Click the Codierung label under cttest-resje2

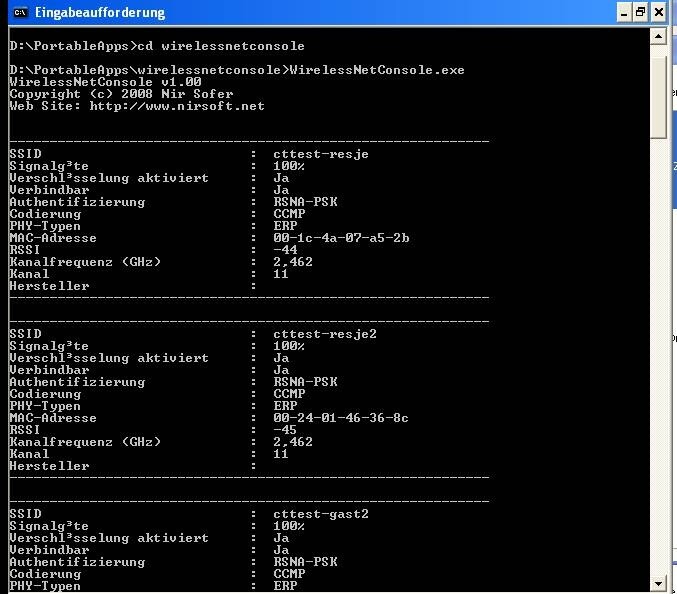[45, 395]
